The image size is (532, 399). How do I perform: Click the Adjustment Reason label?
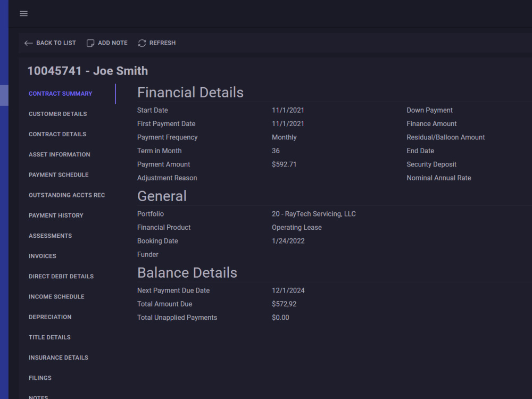pyautogui.click(x=167, y=178)
